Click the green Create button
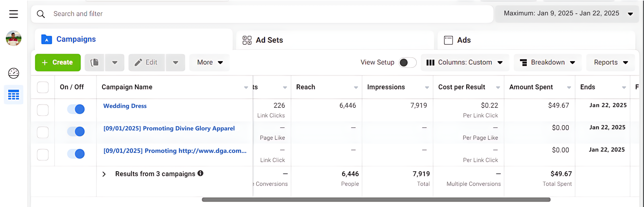Viewport: 644px width, 207px height. click(x=58, y=62)
